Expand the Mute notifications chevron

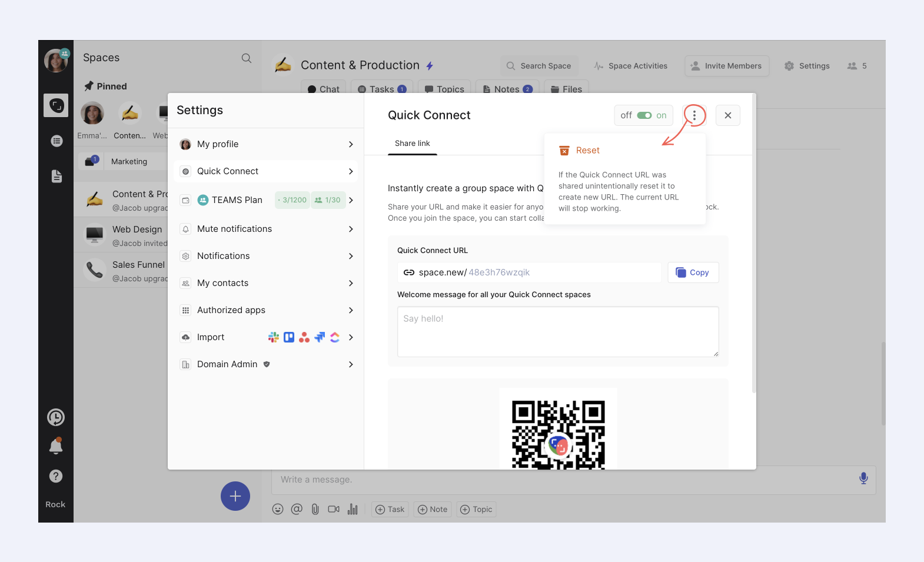(351, 229)
